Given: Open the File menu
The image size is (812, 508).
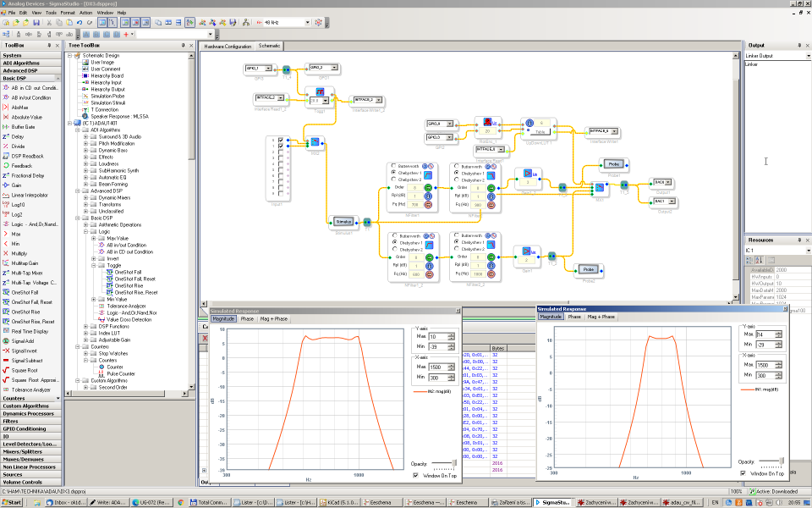Looking at the screenshot, I should (11, 13).
